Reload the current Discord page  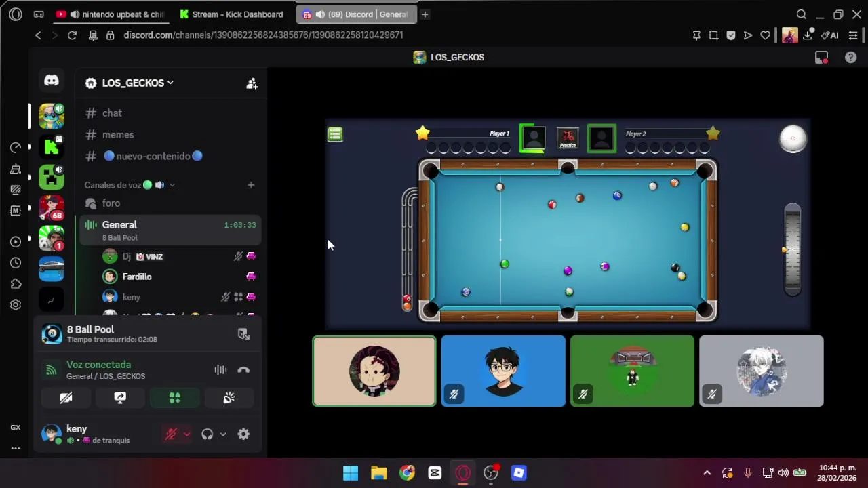click(72, 35)
